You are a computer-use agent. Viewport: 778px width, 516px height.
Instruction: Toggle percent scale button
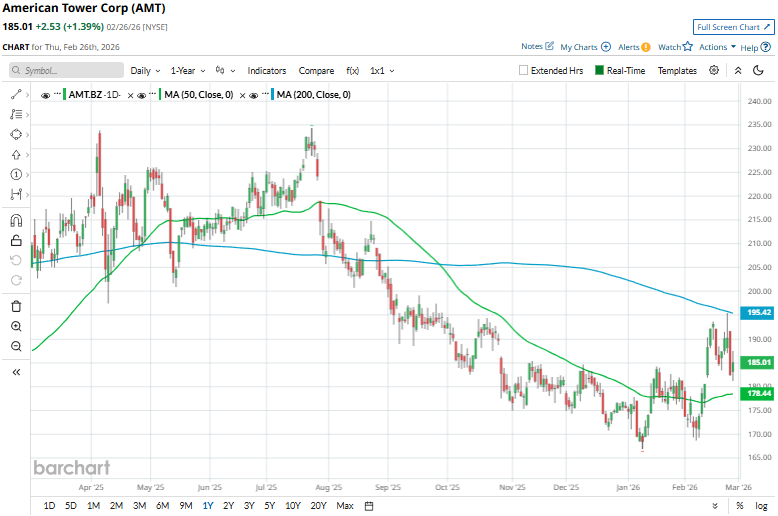740,506
